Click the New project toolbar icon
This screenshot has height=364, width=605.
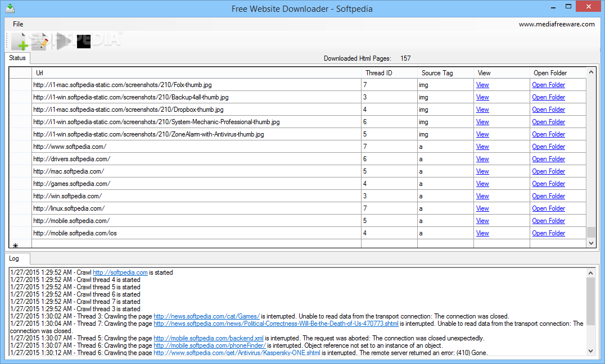[x=19, y=41]
